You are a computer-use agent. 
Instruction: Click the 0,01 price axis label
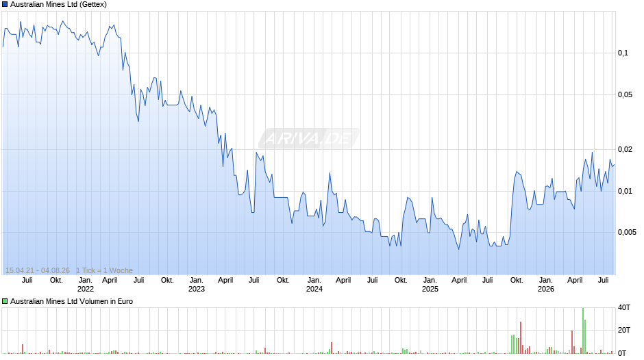(625, 191)
